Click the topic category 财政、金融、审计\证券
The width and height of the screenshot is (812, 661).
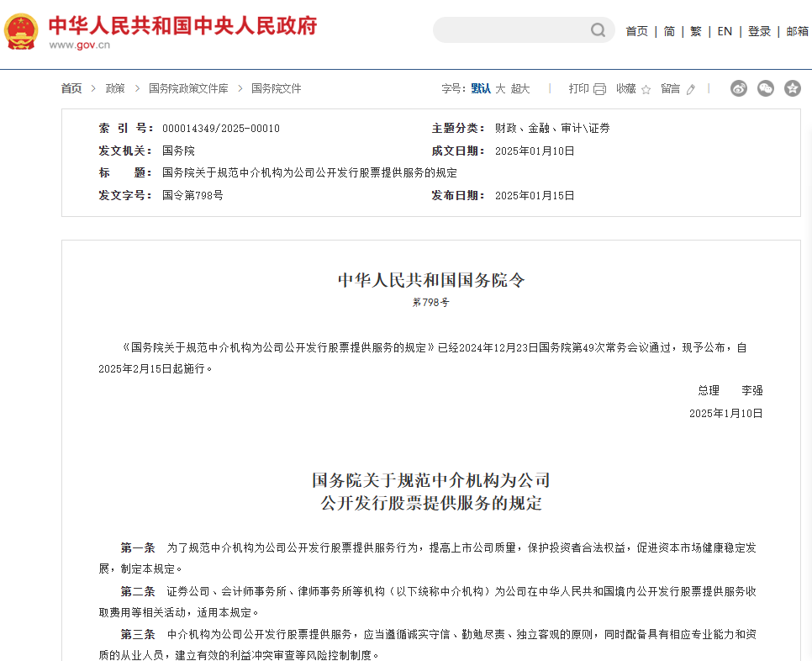(552, 128)
